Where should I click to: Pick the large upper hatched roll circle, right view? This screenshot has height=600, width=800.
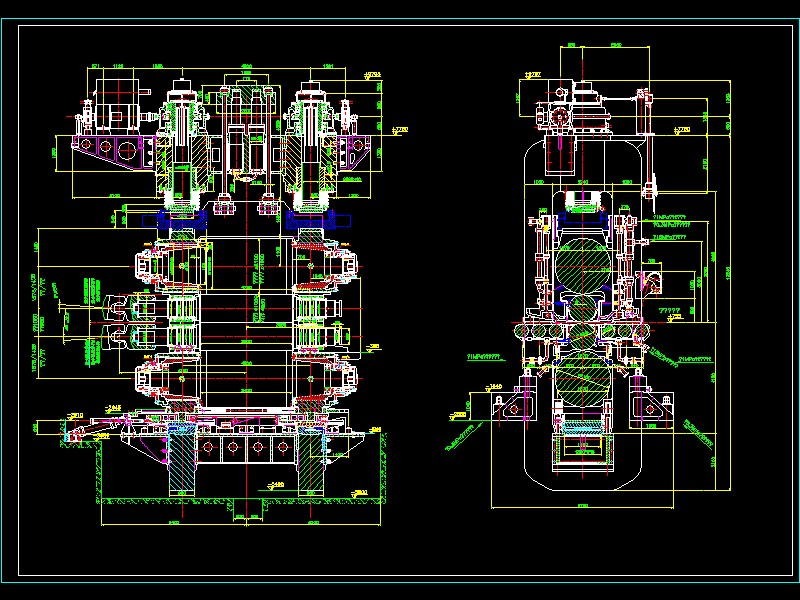[583, 264]
